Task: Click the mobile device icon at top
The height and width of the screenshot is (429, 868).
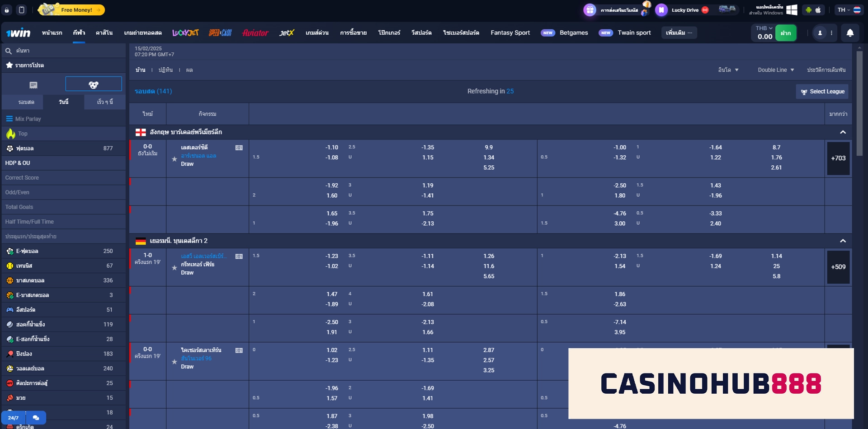Action: click(21, 10)
